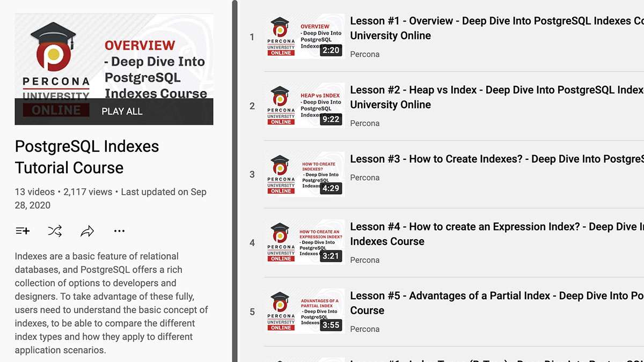Visit Percona channel under Lesson #4

click(x=364, y=260)
